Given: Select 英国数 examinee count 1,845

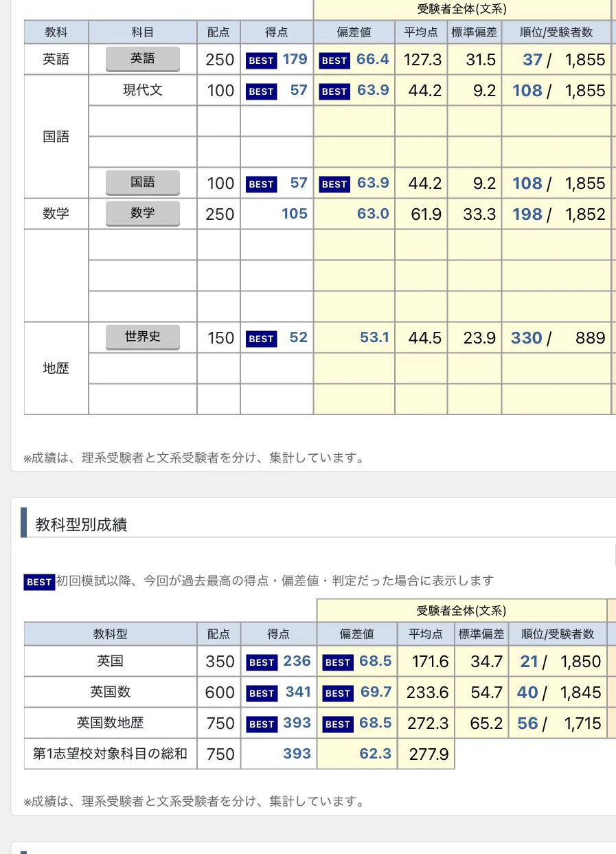Looking at the screenshot, I should [581, 693].
